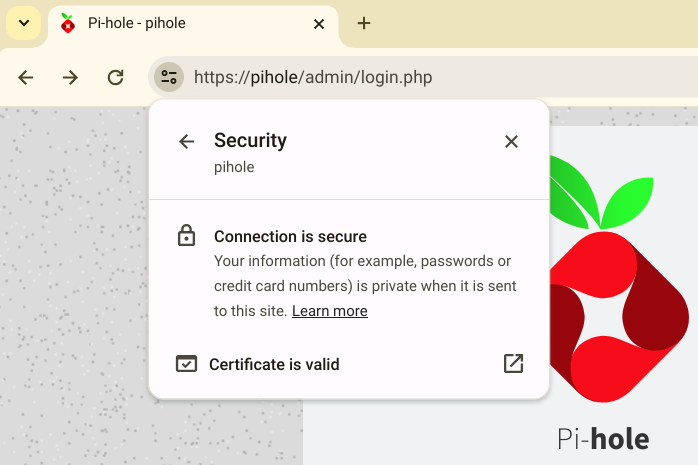Image resolution: width=698 pixels, height=465 pixels.
Task: Go back to the previous page
Action: [x=26, y=77]
